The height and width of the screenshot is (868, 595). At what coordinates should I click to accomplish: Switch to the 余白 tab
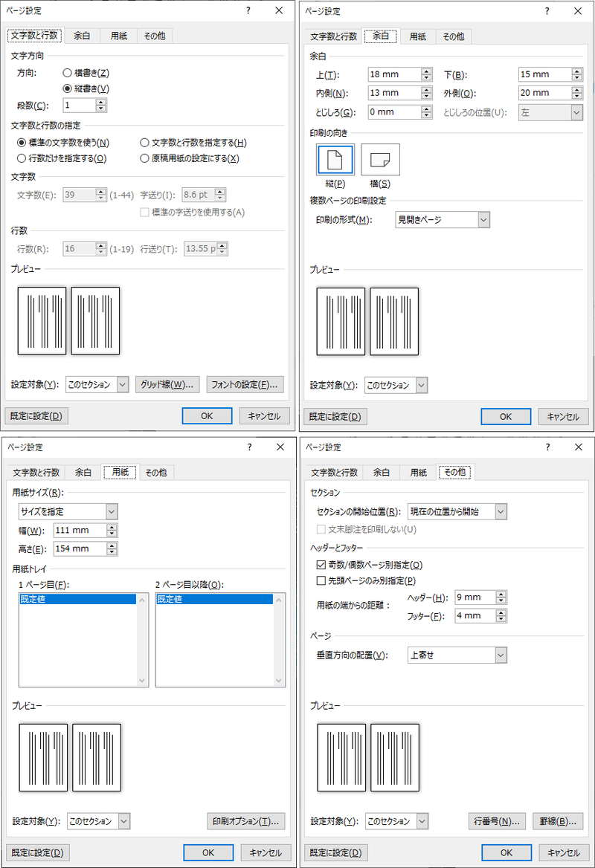[81, 35]
